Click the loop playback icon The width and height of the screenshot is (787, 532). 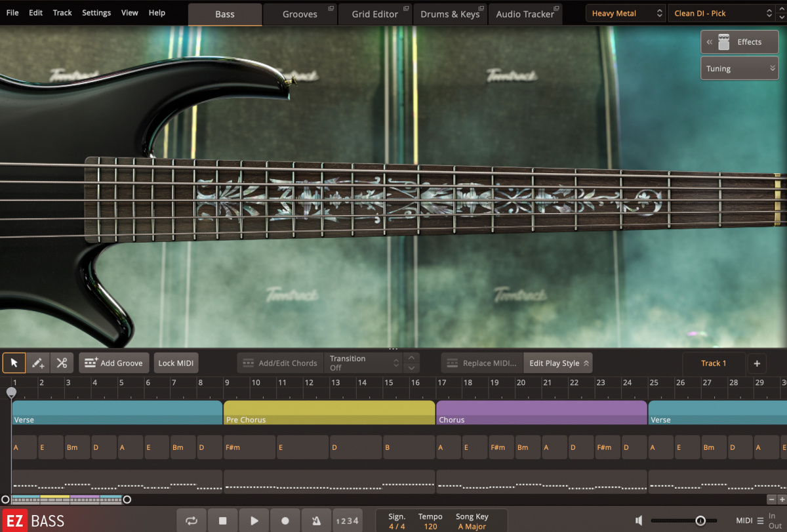pos(191,520)
